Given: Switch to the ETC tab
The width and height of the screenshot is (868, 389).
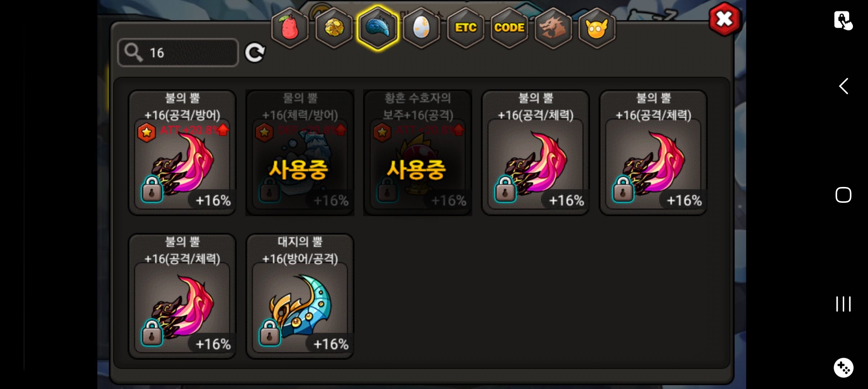Looking at the screenshot, I should pyautogui.click(x=465, y=28).
